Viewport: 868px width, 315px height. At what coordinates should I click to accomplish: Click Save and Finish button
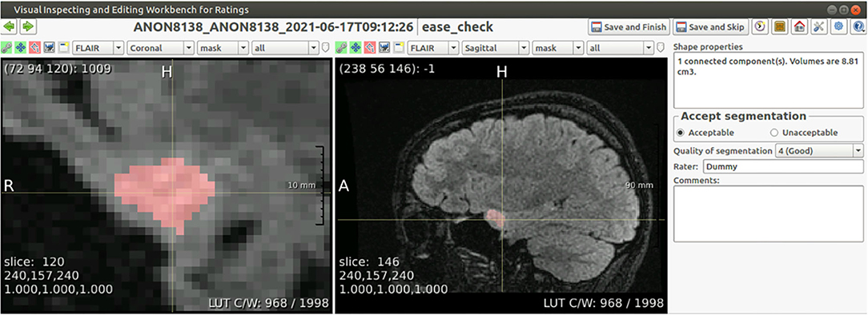[x=629, y=27]
